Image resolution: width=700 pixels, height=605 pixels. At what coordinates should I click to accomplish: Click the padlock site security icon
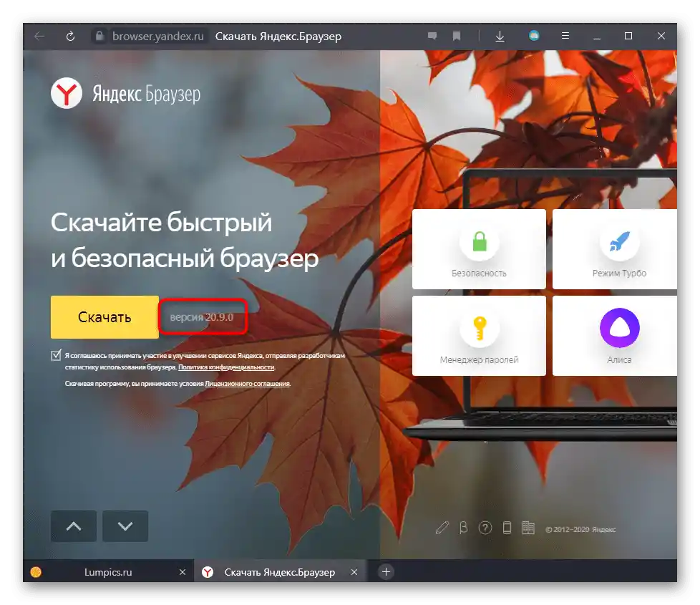pos(99,37)
